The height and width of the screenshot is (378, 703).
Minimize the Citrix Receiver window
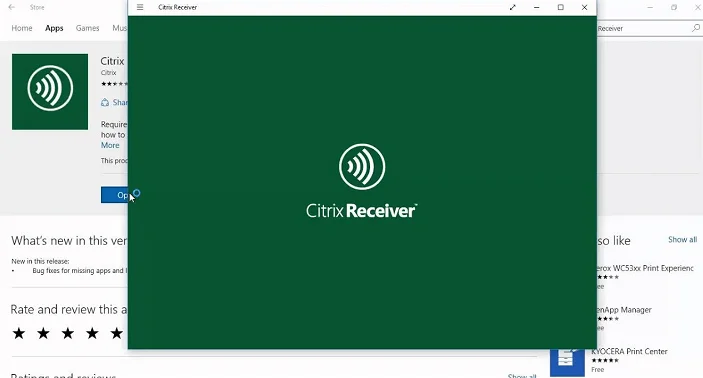click(536, 7)
